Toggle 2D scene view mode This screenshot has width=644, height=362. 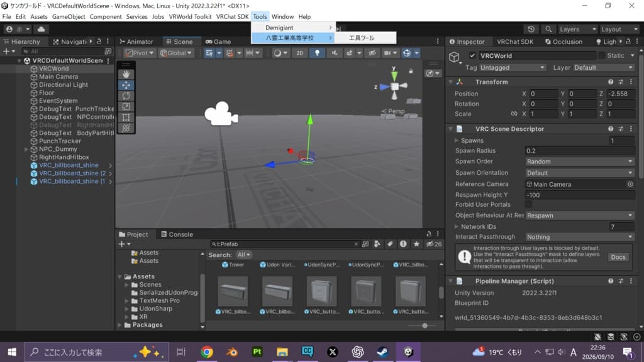click(x=299, y=53)
